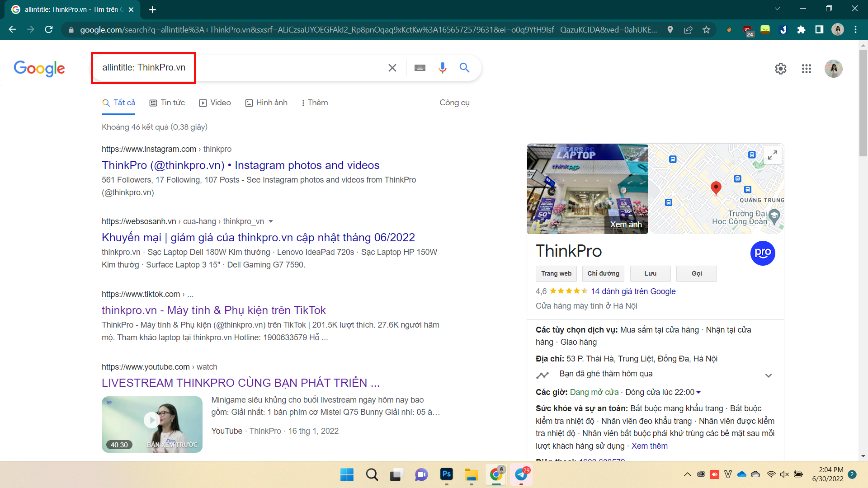This screenshot has width=868, height=488.
Task: Open Telegram from the taskbar
Action: click(521, 474)
